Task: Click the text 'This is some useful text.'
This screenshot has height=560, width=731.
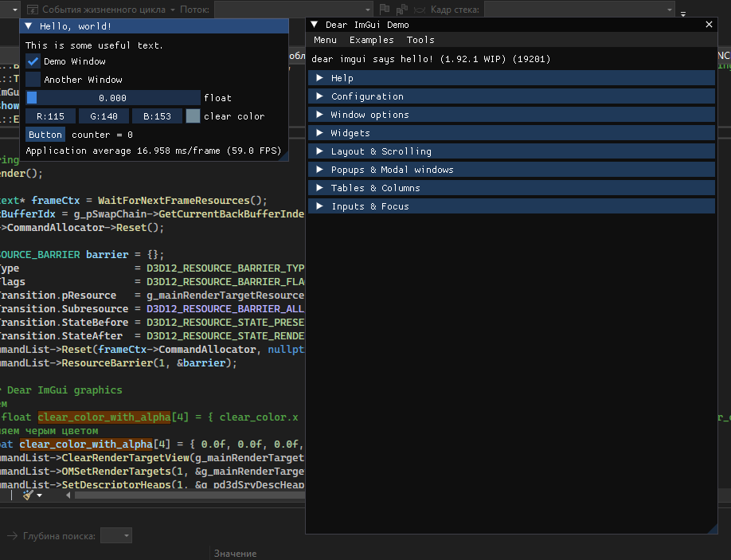Action: [94, 45]
